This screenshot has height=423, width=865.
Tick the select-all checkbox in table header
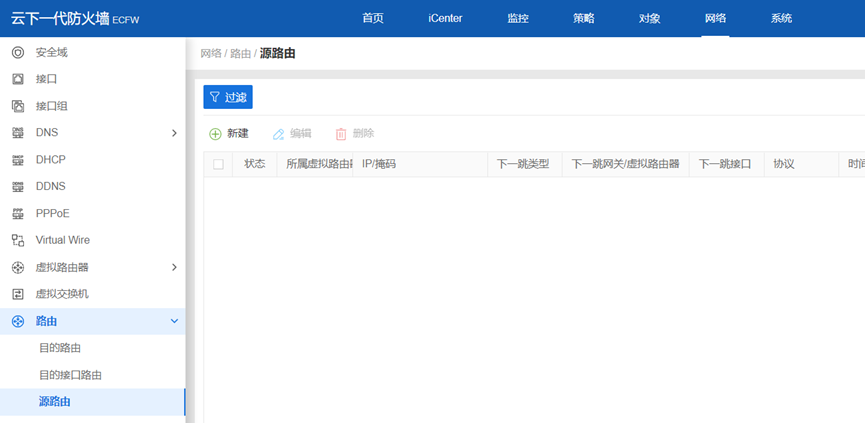[218, 164]
